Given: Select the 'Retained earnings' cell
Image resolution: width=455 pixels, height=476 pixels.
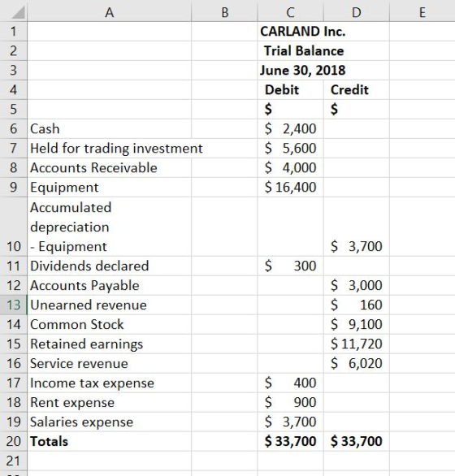Looking at the screenshot, I should (110, 344).
